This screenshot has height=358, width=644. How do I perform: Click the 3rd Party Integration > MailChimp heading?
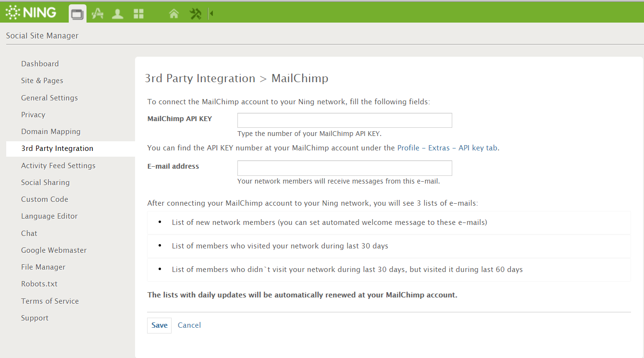pos(236,78)
